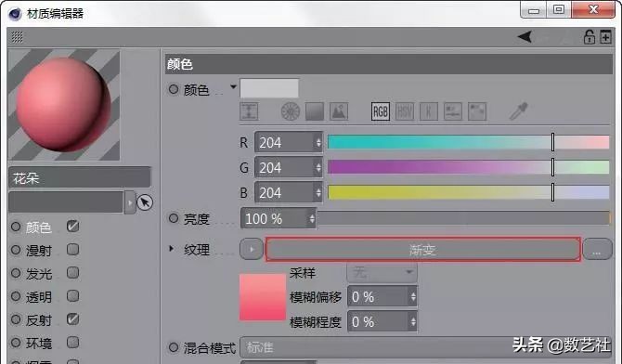Choose color from picture mode icon
This screenshot has width=622, height=364.
[339, 111]
